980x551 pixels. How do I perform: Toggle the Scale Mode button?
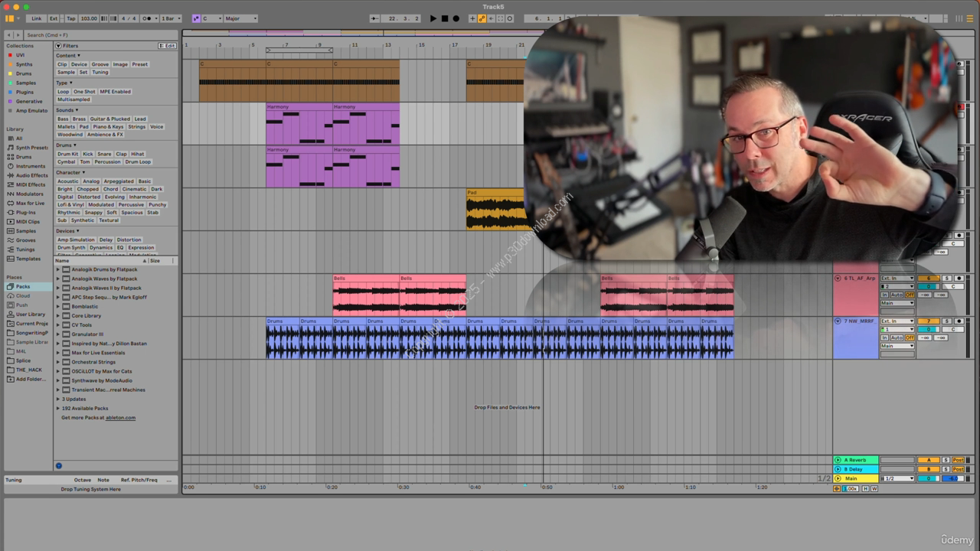[196, 18]
